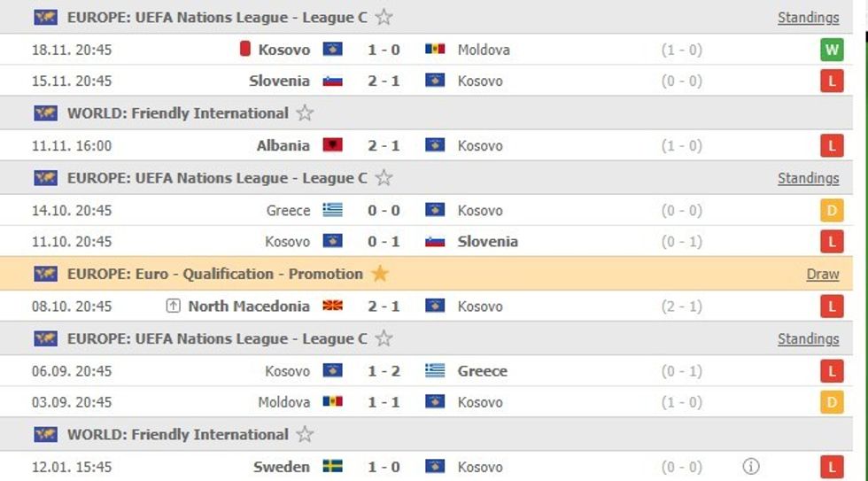Open the Slovenia 2-1 Kosovo match from 15.11
Screen dimensions: 868x481
[x=384, y=81]
